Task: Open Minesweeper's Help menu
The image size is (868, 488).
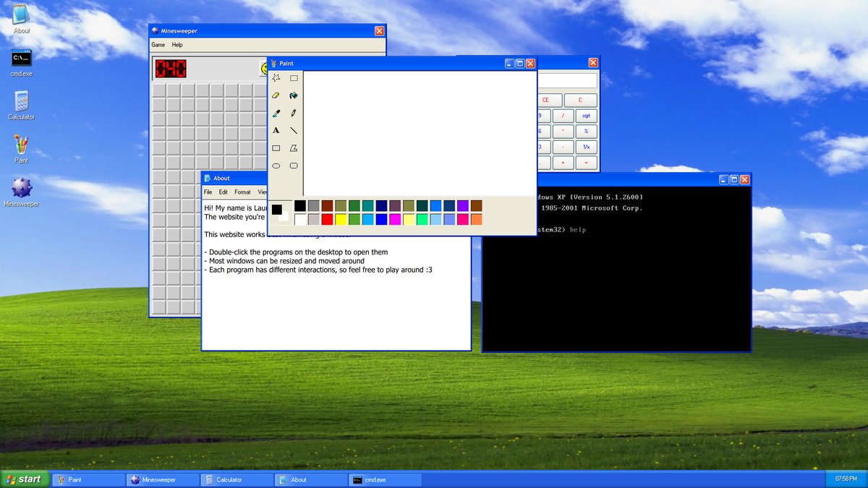Action: (177, 45)
